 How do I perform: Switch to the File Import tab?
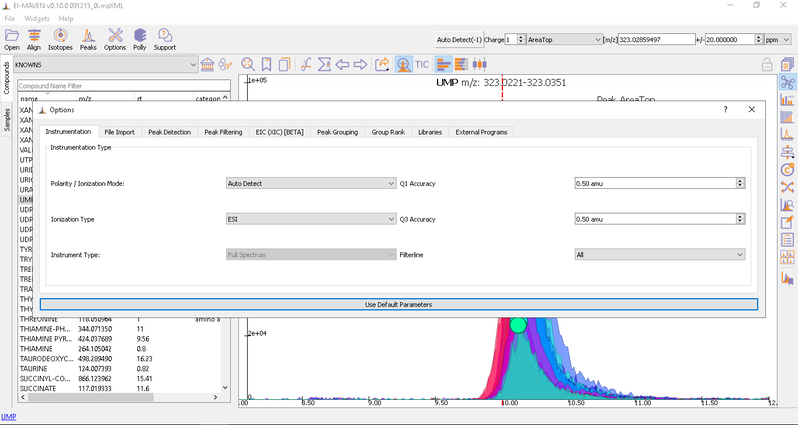120,132
